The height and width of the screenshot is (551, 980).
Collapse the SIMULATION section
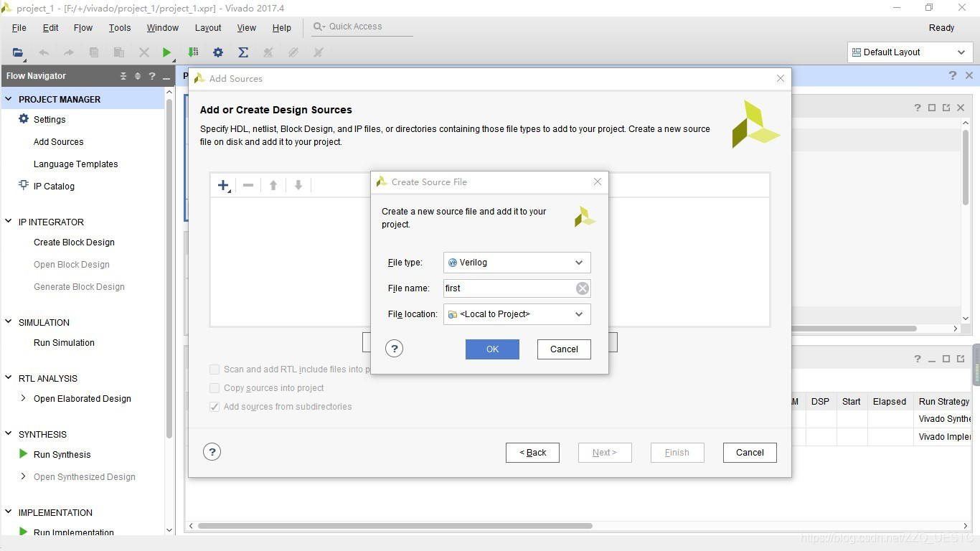pos(9,322)
